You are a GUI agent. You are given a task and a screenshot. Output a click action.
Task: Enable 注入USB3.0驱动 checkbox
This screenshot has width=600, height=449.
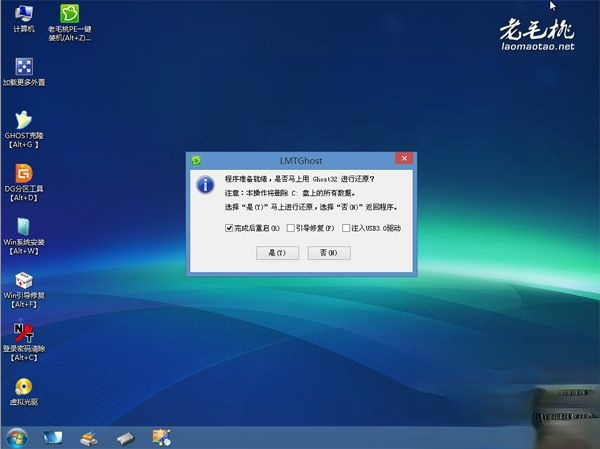[x=346, y=228]
